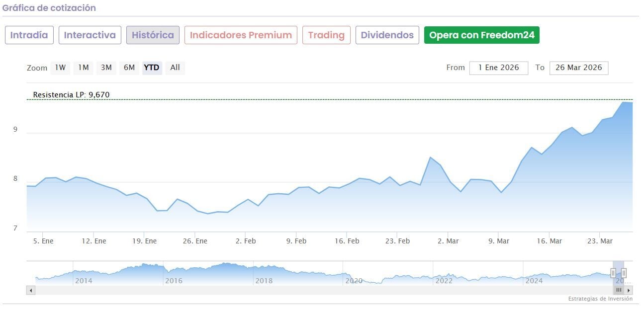The image size is (644, 313).
Task: Click the navigator's left range handle
Action: click(x=613, y=273)
